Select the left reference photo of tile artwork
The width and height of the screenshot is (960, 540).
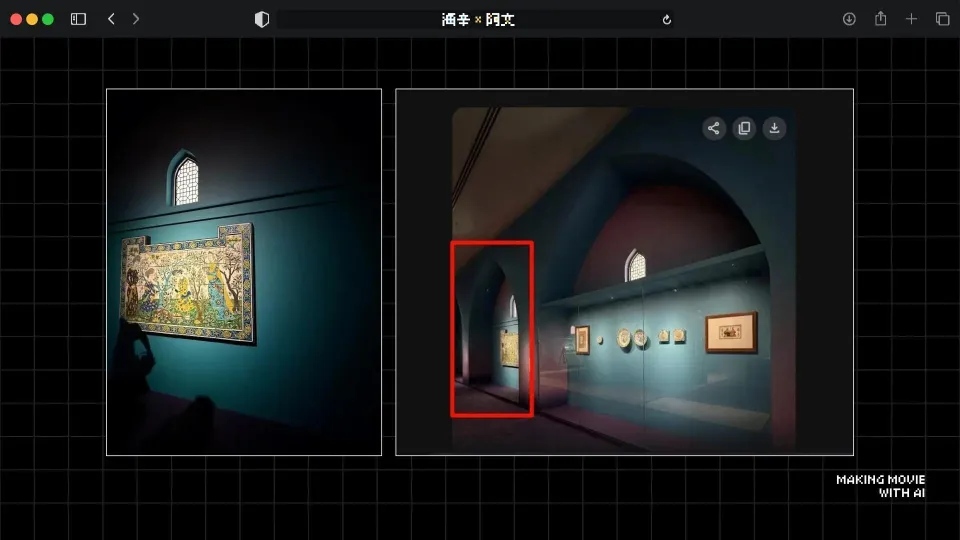[244, 272]
